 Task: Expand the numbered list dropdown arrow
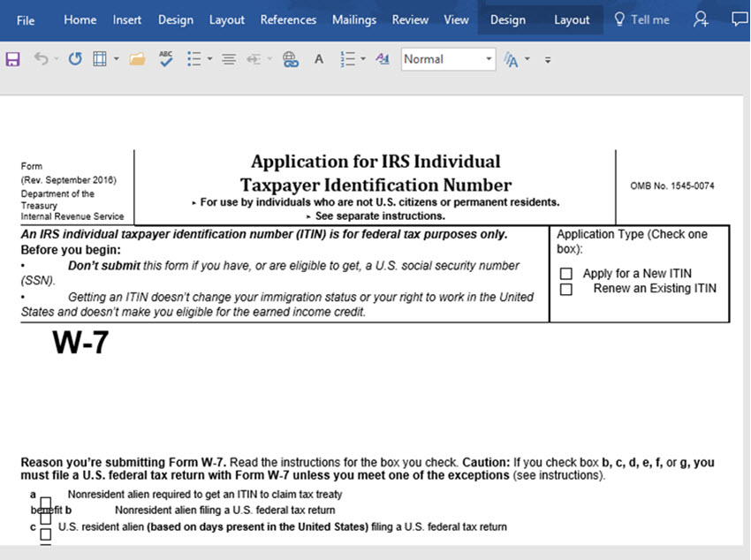click(x=363, y=59)
